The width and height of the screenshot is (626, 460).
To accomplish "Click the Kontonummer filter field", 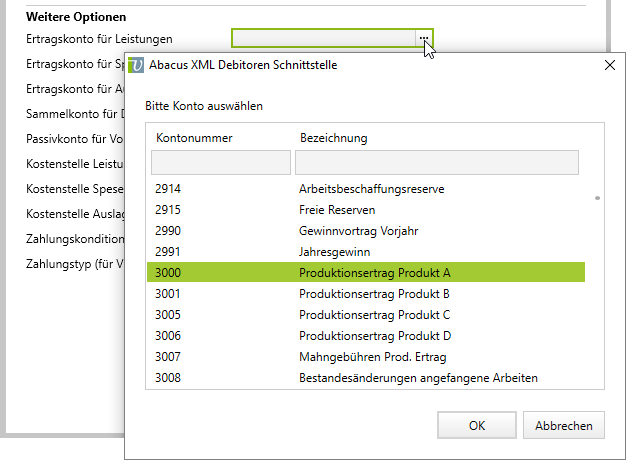I will coord(220,163).
